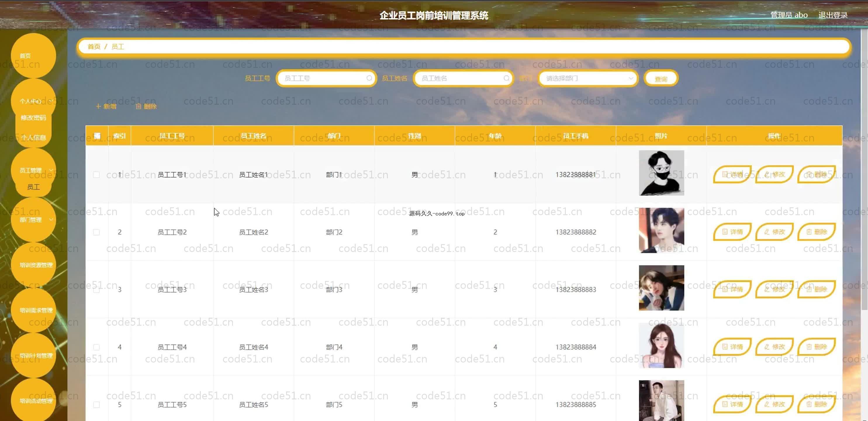Open the photo thumbnail of 员工姓名1

click(x=661, y=173)
